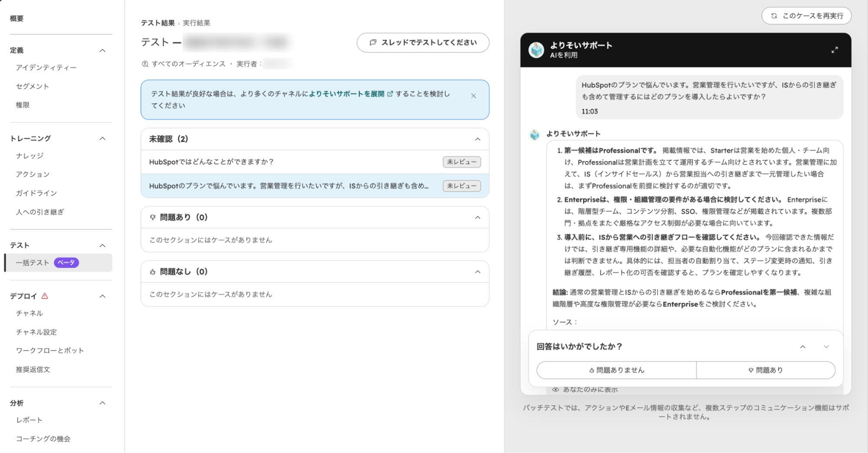Collapse the デプロイ sidebar section
This screenshot has height=453, width=868.
[102, 296]
